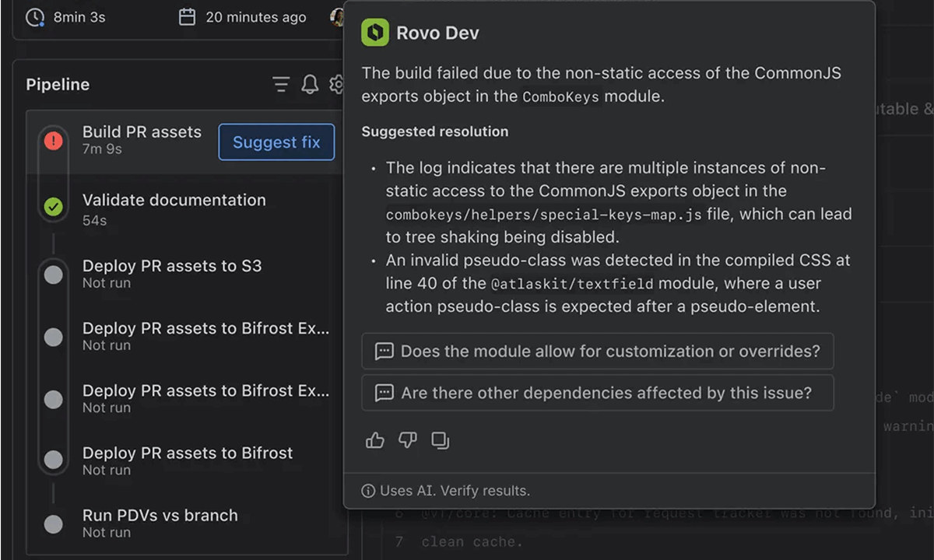The width and height of the screenshot is (934, 560).
Task: Click the clock duration icon
Action: pos(35,17)
